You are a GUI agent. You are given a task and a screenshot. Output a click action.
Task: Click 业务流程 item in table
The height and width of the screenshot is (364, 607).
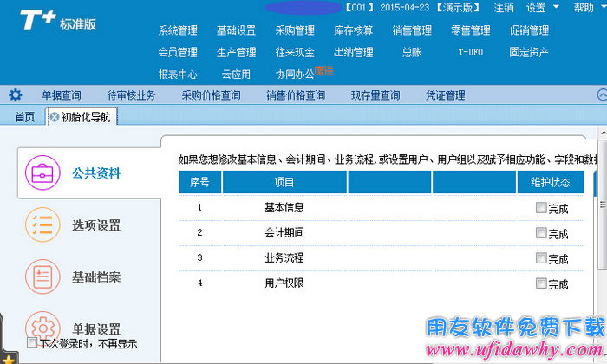(x=284, y=258)
